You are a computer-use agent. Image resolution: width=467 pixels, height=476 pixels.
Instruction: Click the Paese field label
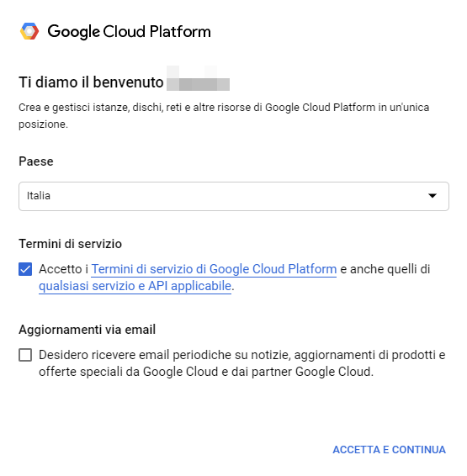coord(36,161)
